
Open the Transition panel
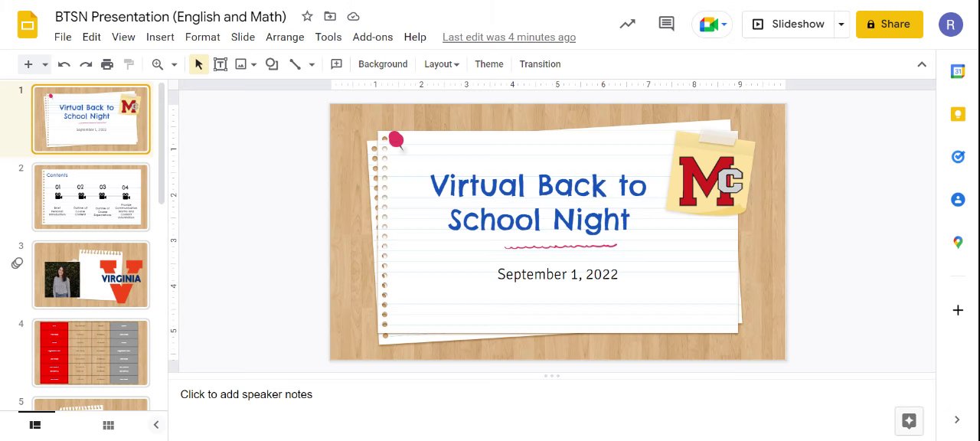point(540,64)
